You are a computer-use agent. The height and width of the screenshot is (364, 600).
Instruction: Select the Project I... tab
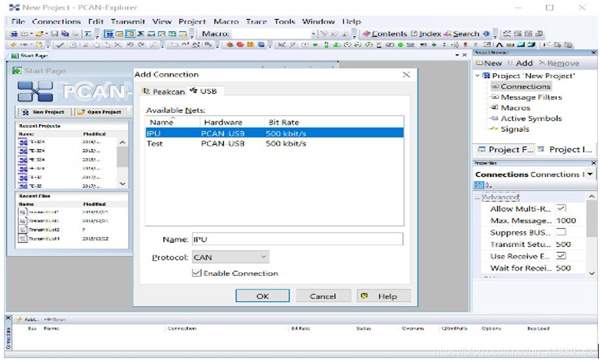coord(565,150)
